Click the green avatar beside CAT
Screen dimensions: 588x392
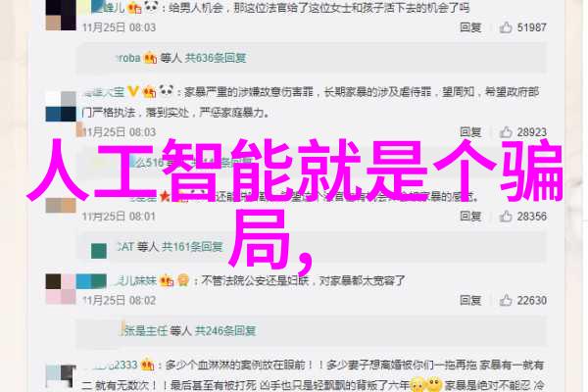pyautogui.click(x=99, y=251)
